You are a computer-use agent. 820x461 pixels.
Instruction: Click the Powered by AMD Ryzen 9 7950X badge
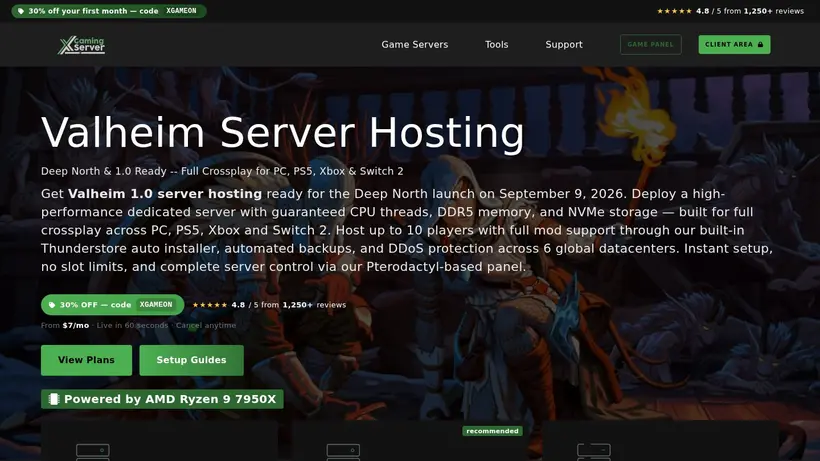click(x=162, y=399)
